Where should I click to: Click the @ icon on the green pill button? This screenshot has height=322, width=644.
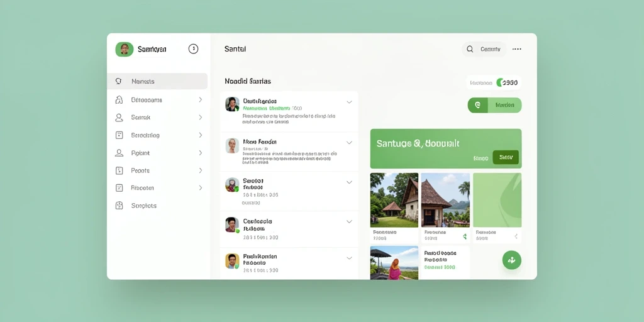478,105
